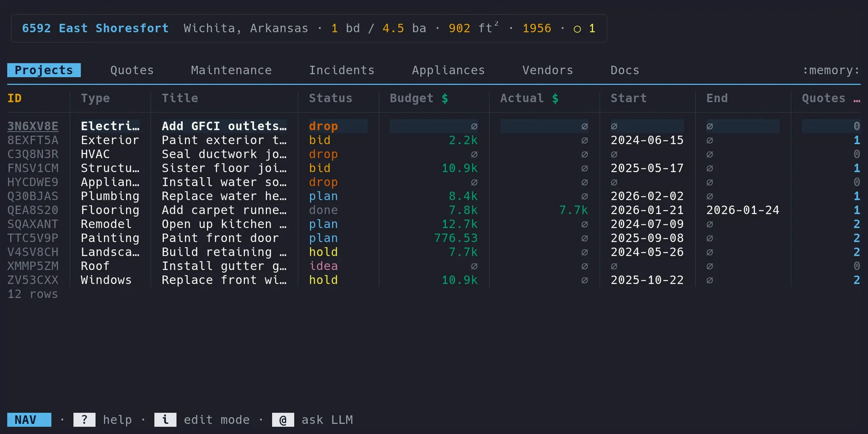This screenshot has height=434, width=868.
Task: Click the Status column header
Action: click(x=331, y=98)
